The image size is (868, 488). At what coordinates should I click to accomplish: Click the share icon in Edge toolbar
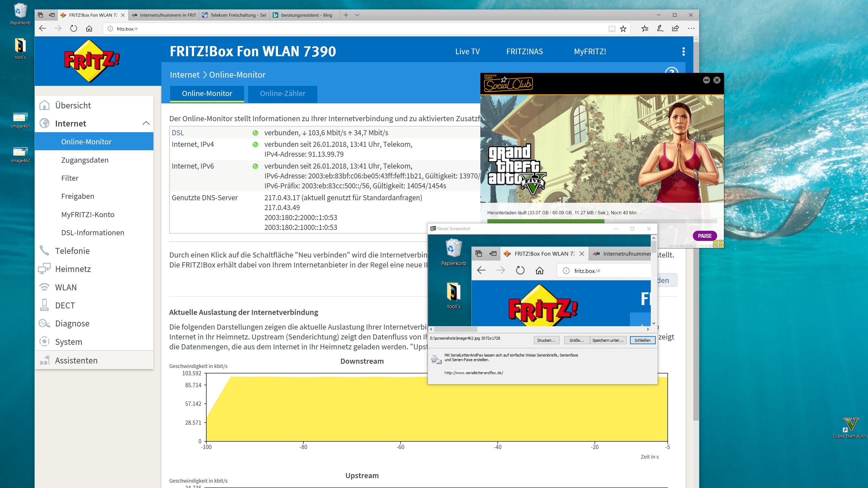675,29
